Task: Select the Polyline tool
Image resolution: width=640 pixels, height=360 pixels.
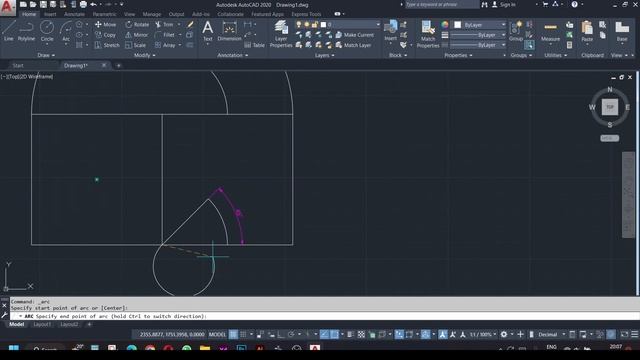Action: [x=26, y=31]
